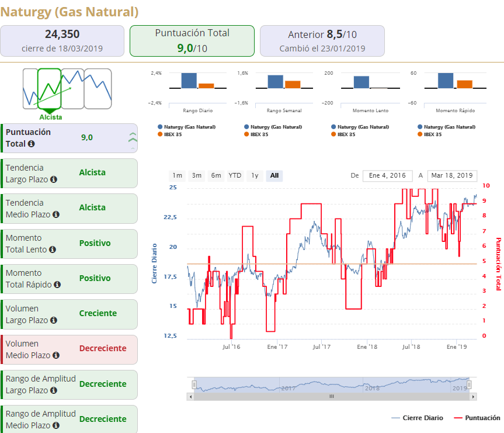Switch chart range to 1y

click(x=255, y=176)
